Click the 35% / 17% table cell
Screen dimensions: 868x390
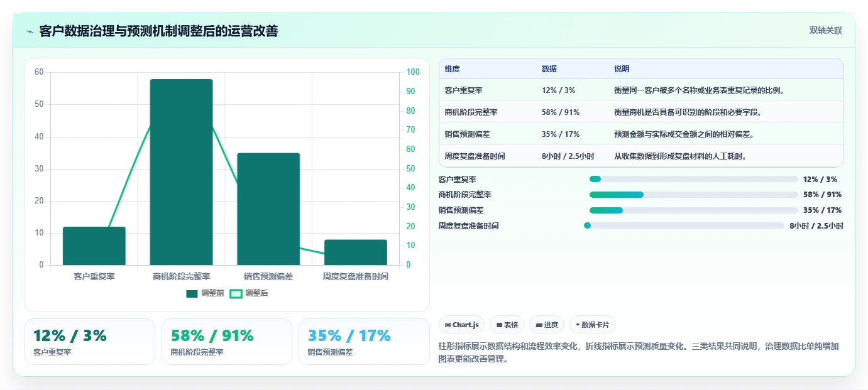(x=560, y=134)
